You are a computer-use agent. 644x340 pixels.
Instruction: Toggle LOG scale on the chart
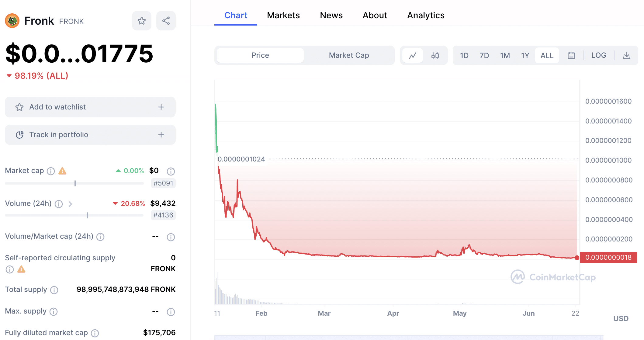click(599, 55)
